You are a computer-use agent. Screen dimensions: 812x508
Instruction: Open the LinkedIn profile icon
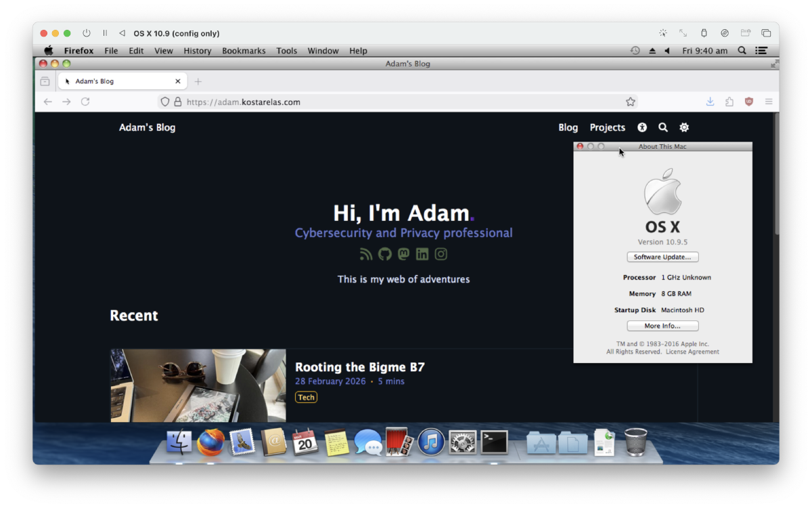[422, 254]
